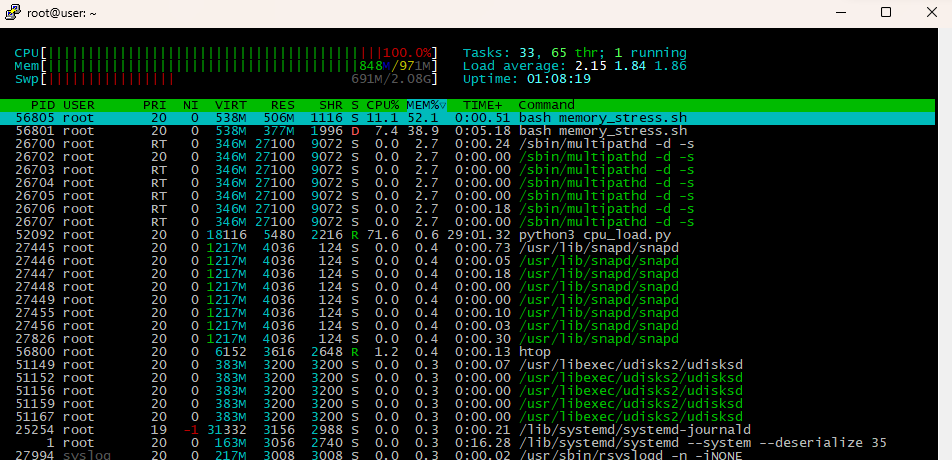952x460 pixels.
Task: Sort by VIRT column header
Action: pyautogui.click(x=231, y=105)
